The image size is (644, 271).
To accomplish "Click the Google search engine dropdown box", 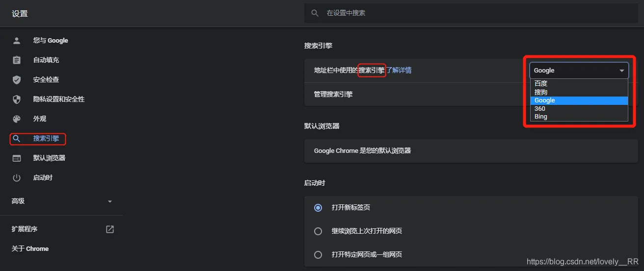I will (579, 71).
